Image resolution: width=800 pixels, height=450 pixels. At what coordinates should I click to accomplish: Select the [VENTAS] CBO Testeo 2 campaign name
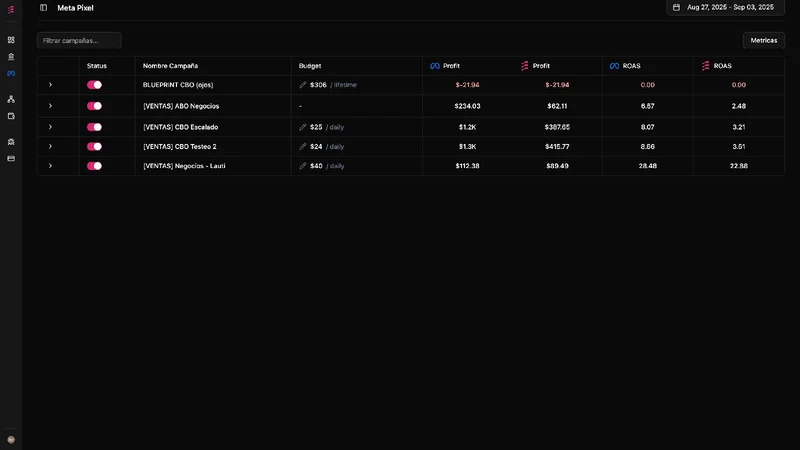[x=180, y=146]
